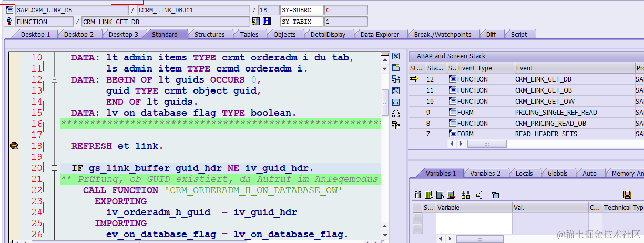Switch to the Desktop 2 tab
644x243 pixels.
pyautogui.click(x=79, y=34)
